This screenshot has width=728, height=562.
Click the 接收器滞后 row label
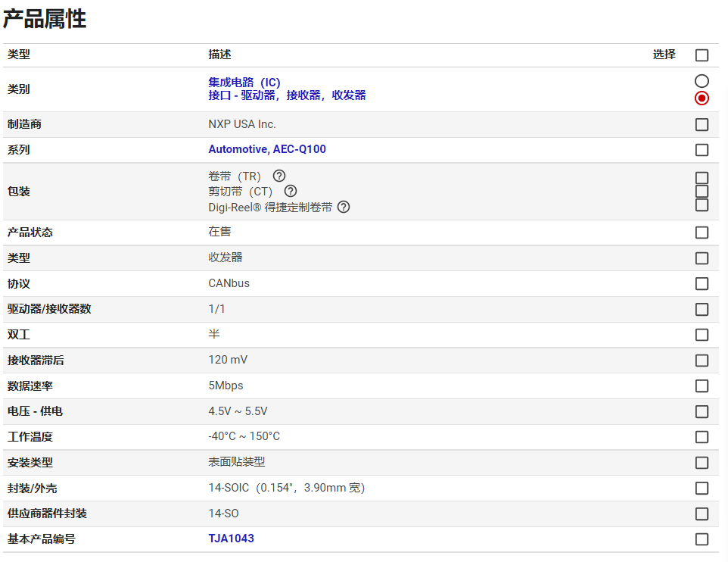pos(36,361)
